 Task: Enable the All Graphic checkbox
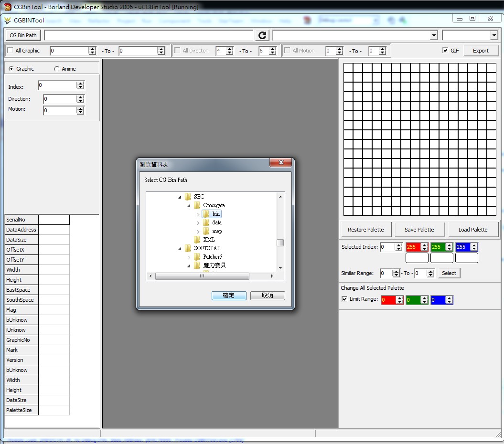pyautogui.click(x=10, y=51)
